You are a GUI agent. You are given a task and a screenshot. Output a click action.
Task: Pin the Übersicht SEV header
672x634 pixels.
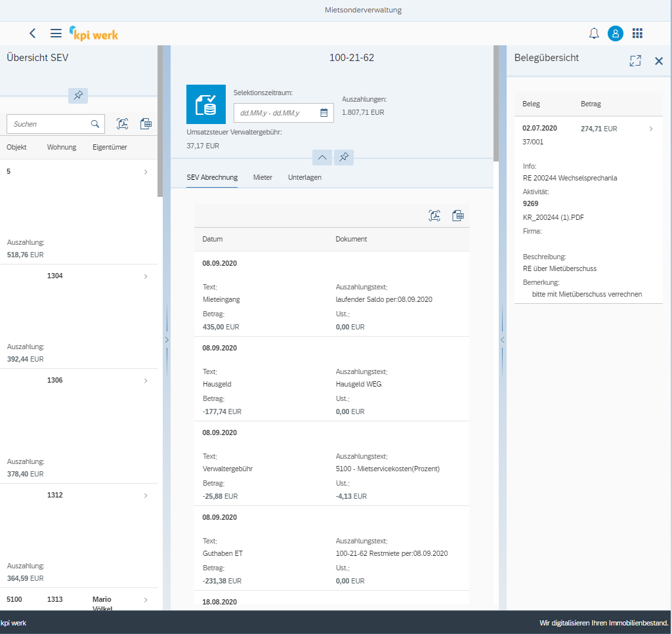(78, 95)
